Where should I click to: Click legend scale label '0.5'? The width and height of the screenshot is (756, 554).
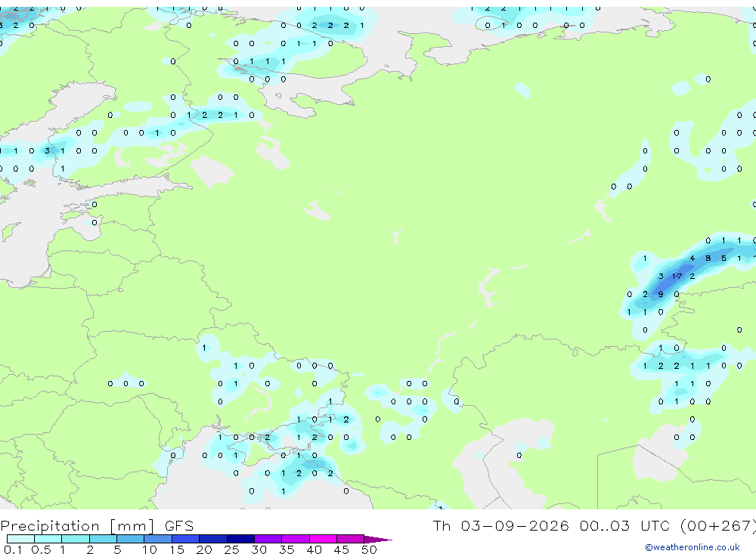click(x=41, y=549)
